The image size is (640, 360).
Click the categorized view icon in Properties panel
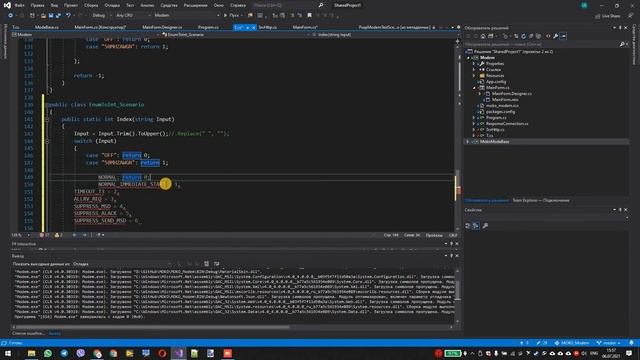(468, 226)
